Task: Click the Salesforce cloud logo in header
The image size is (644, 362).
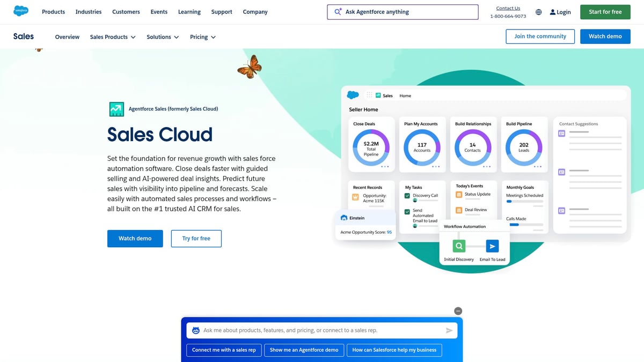Action: pos(21,11)
